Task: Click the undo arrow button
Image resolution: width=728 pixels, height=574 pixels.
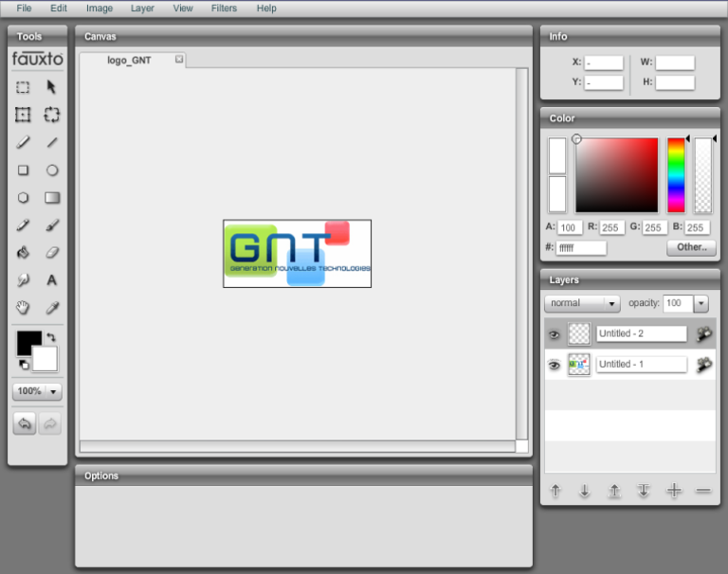Action: (25, 423)
